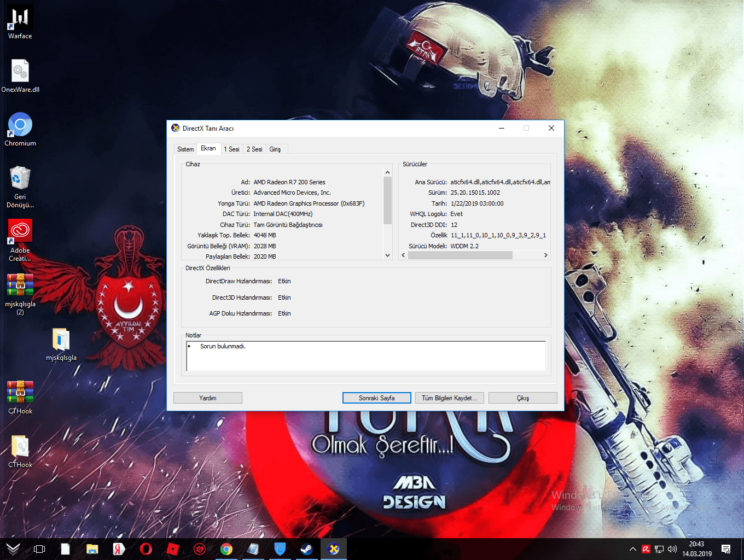This screenshot has height=560, width=744.
Task: Open Hotspot Shield from the taskbar
Action: click(280, 549)
